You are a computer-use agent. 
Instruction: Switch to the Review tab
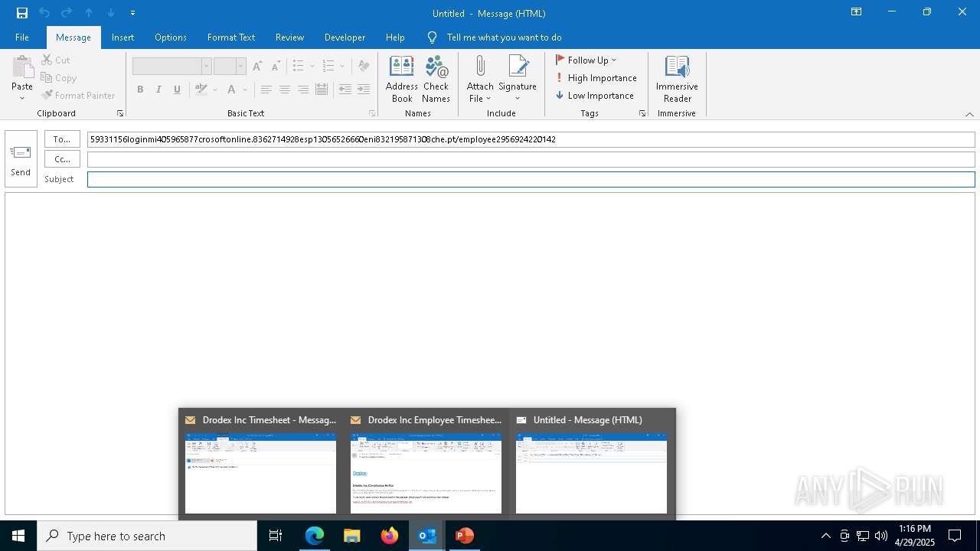(289, 37)
